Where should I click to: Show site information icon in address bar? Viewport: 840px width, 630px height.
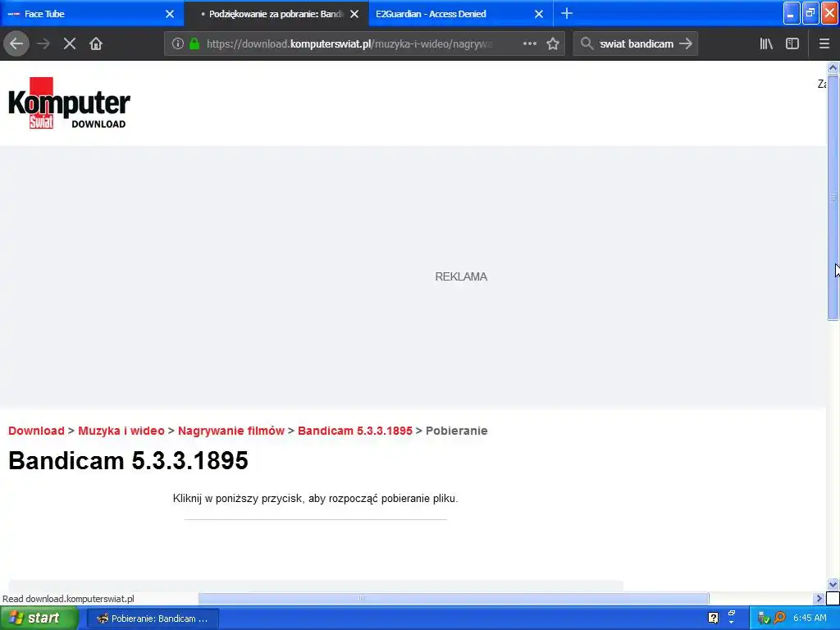click(x=178, y=44)
